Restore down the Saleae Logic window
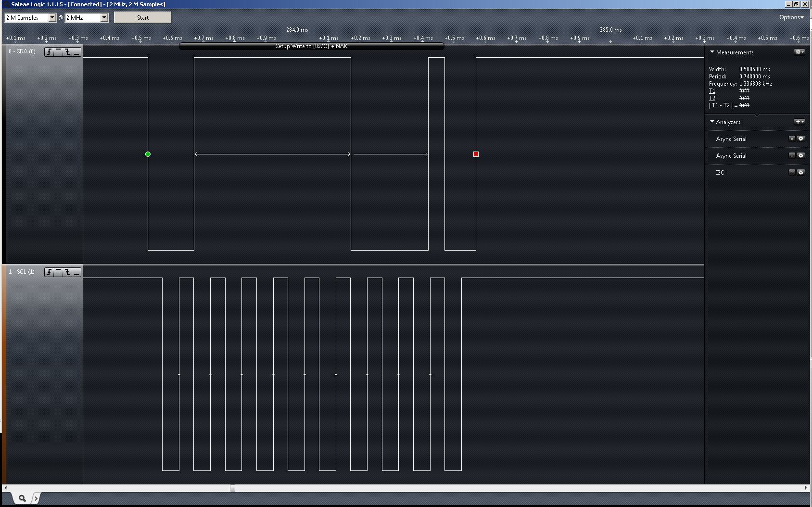This screenshot has height=507, width=812. (x=797, y=4)
